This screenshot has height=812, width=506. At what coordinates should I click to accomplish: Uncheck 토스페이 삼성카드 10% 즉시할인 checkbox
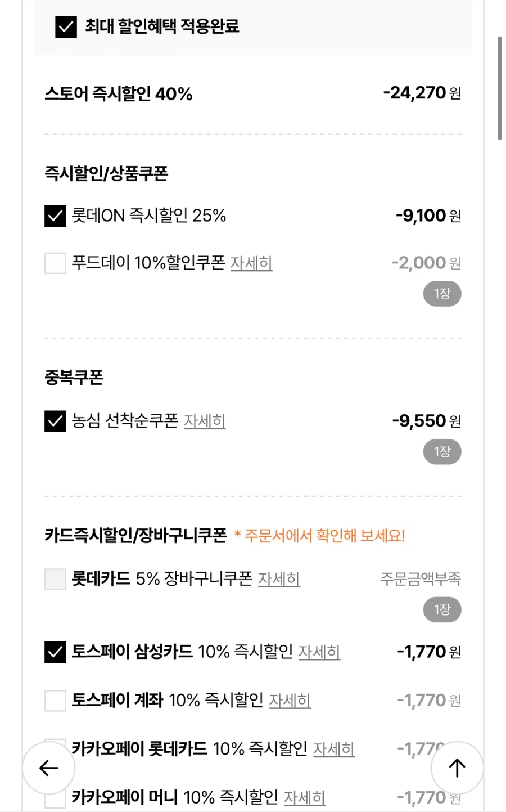click(x=55, y=652)
